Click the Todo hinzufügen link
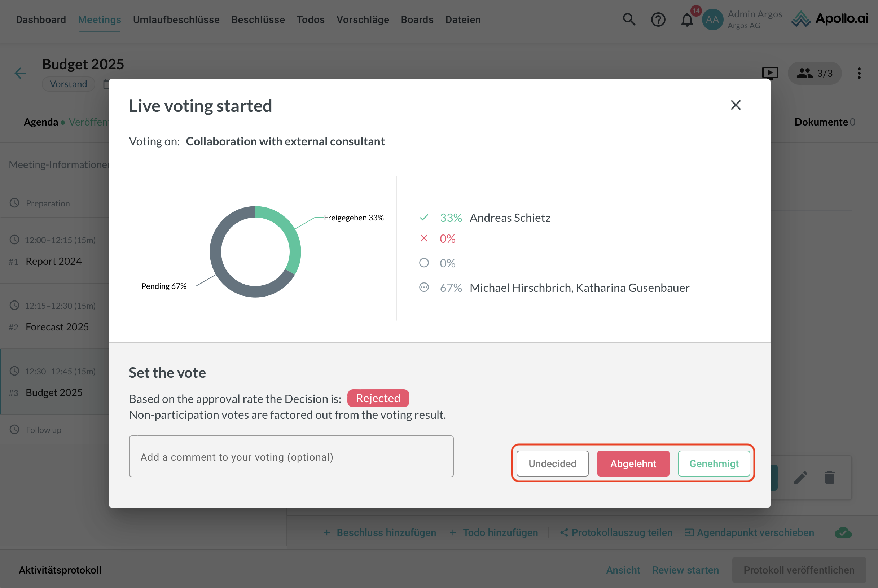The width and height of the screenshot is (878, 588). point(494,532)
